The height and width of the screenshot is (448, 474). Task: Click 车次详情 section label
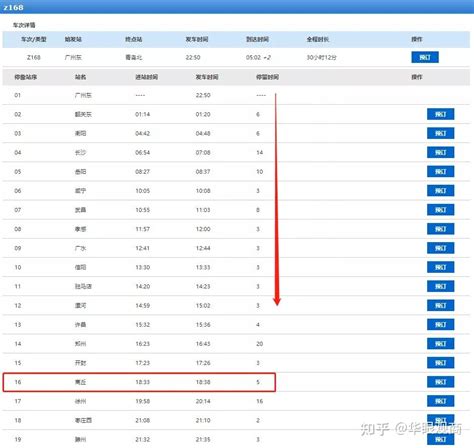[x=24, y=25]
